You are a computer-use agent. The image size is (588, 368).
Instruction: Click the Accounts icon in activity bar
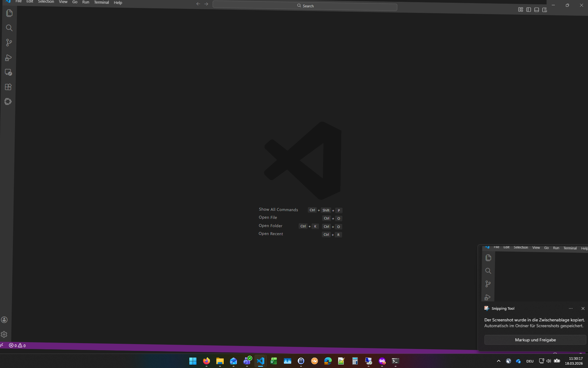(x=4, y=320)
